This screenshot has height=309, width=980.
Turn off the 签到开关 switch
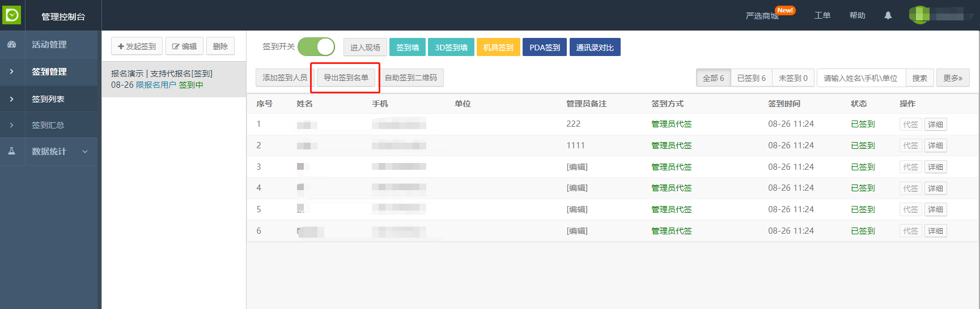316,46
